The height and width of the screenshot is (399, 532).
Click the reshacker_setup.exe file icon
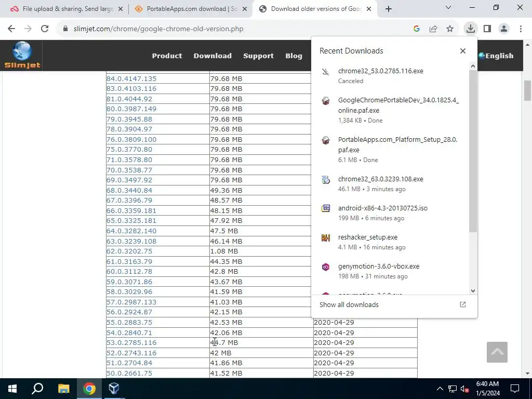tap(326, 238)
